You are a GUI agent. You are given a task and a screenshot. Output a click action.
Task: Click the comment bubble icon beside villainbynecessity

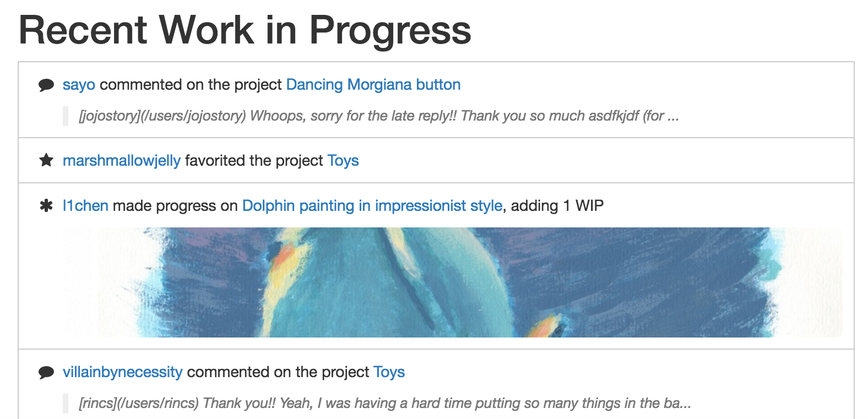click(46, 373)
